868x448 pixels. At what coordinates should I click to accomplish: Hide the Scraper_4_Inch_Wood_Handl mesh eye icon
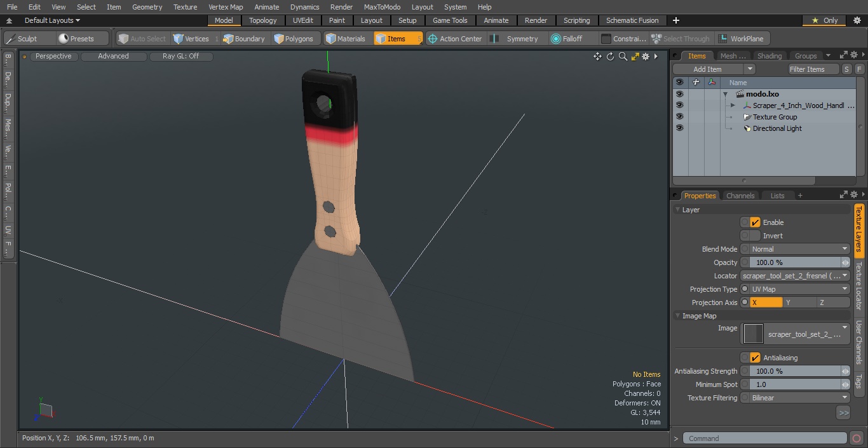pyautogui.click(x=679, y=105)
